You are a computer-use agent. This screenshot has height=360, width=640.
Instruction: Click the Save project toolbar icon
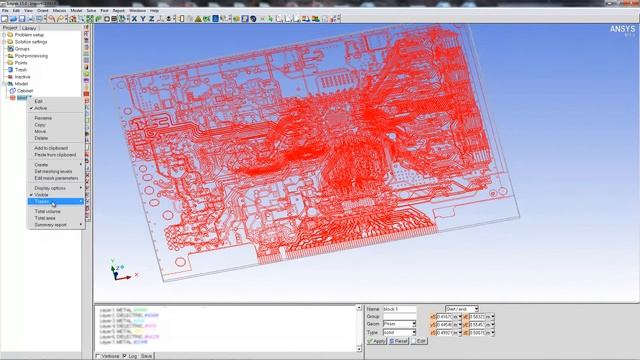pos(22,19)
